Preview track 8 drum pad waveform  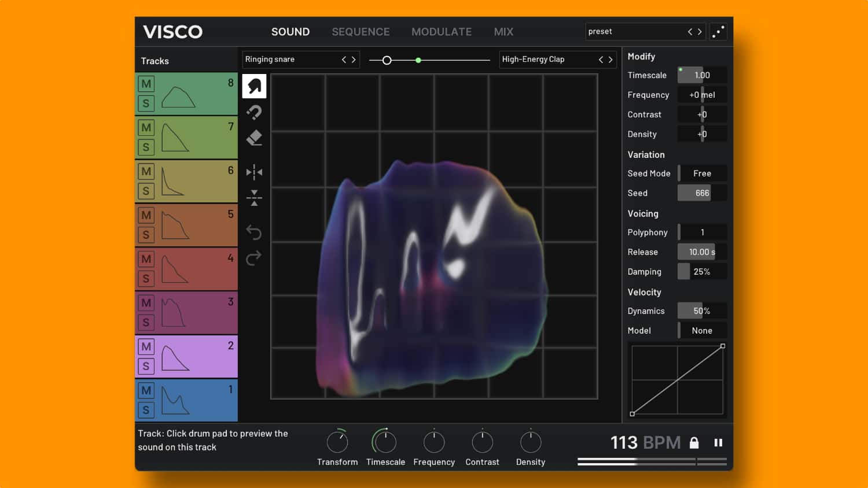[178, 97]
